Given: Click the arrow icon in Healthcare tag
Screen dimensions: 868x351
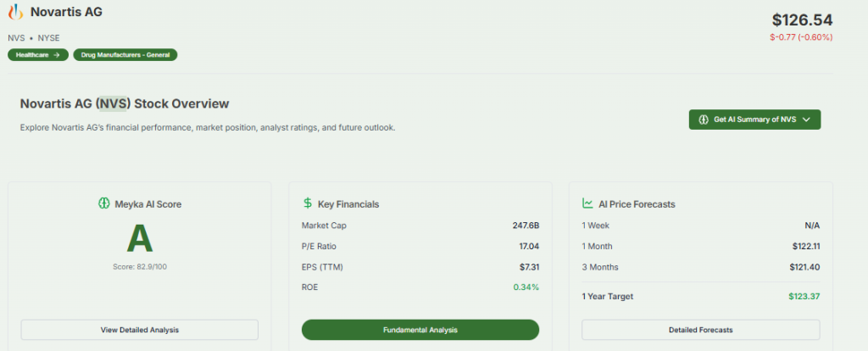Looking at the screenshot, I should coord(57,54).
